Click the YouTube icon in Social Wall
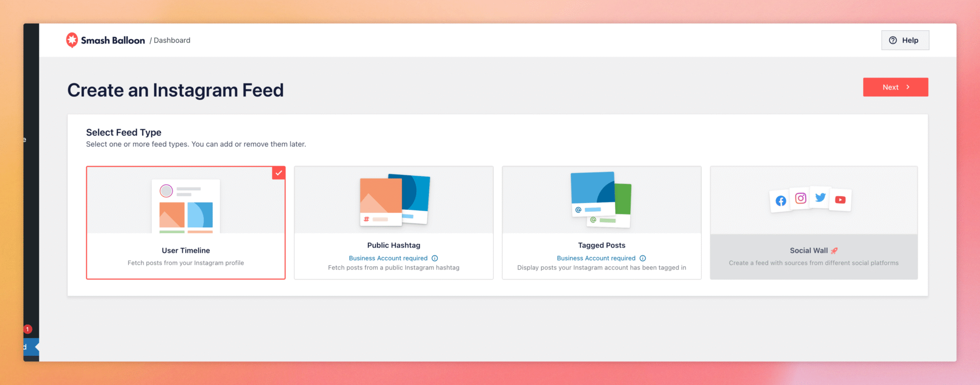The height and width of the screenshot is (385, 980). [x=840, y=200]
